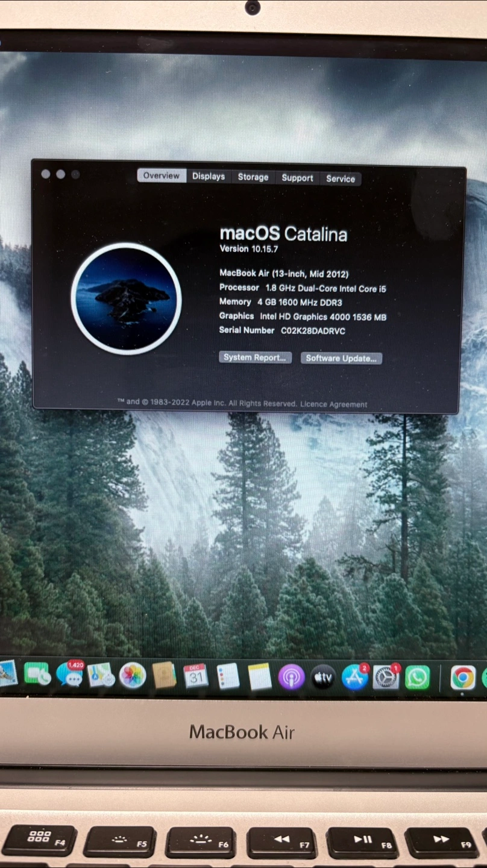
Task: Click the macOS Catalina island image
Action: 126,298
